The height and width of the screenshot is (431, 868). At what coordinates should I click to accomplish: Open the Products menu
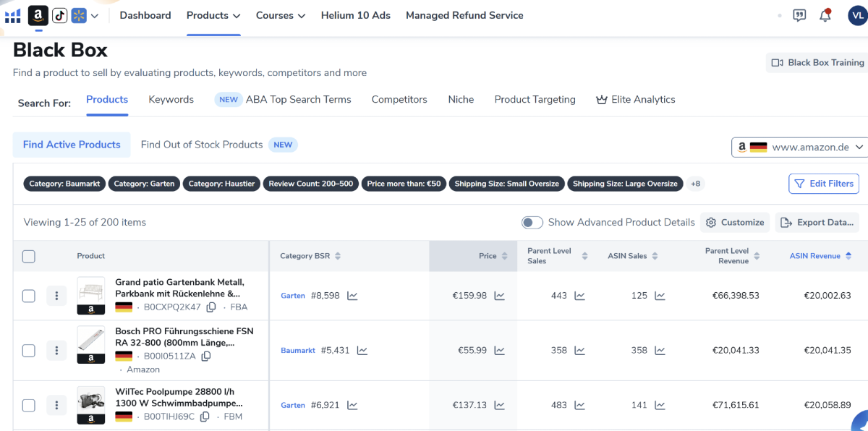[x=213, y=15]
